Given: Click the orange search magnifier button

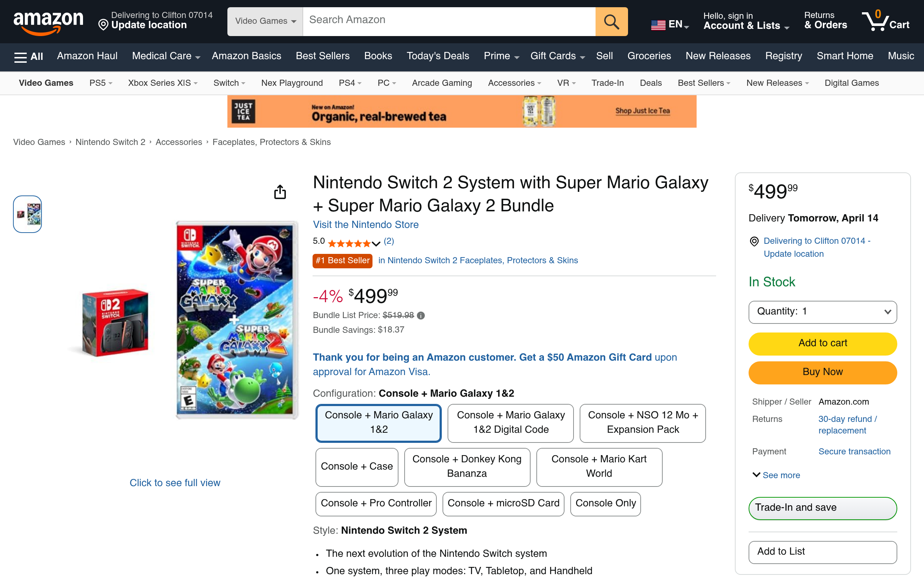Looking at the screenshot, I should tap(611, 22).
